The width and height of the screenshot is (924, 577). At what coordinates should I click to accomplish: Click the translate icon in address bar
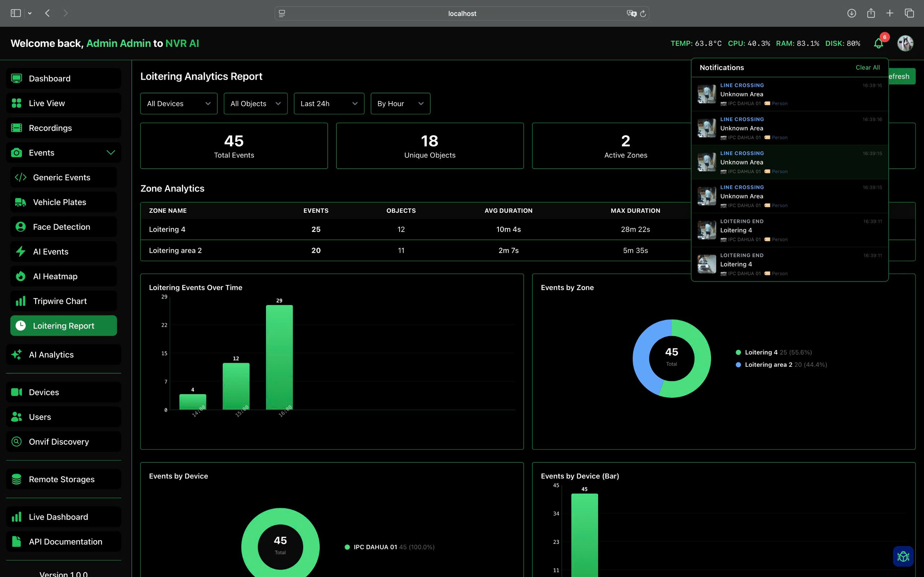point(631,14)
